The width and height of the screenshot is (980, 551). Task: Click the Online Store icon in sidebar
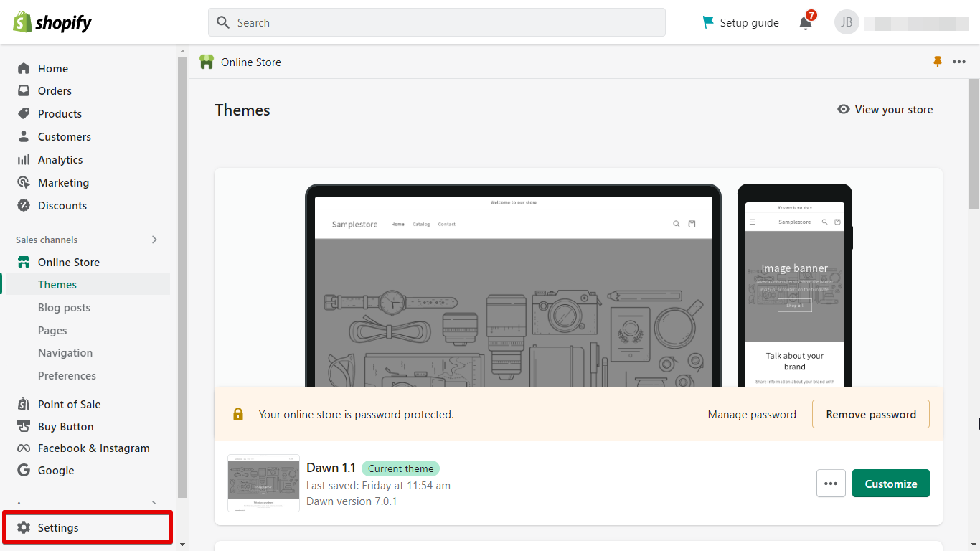[x=24, y=262]
